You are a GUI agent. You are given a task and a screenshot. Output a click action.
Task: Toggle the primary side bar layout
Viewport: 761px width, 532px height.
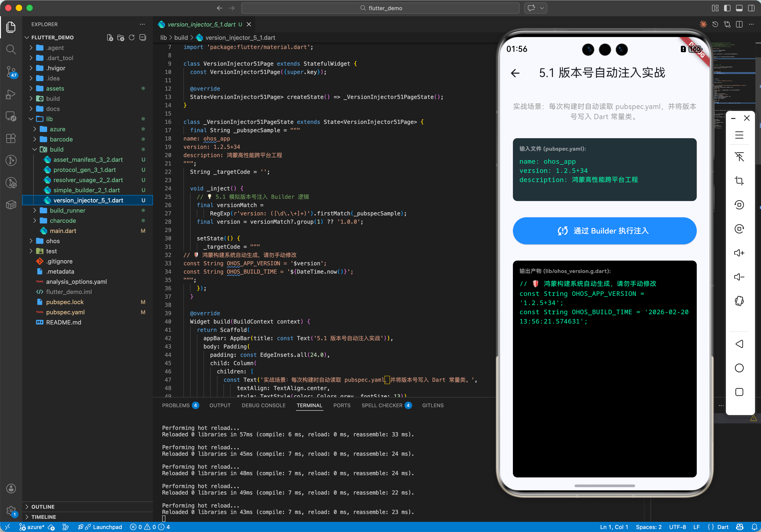click(727, 8)
